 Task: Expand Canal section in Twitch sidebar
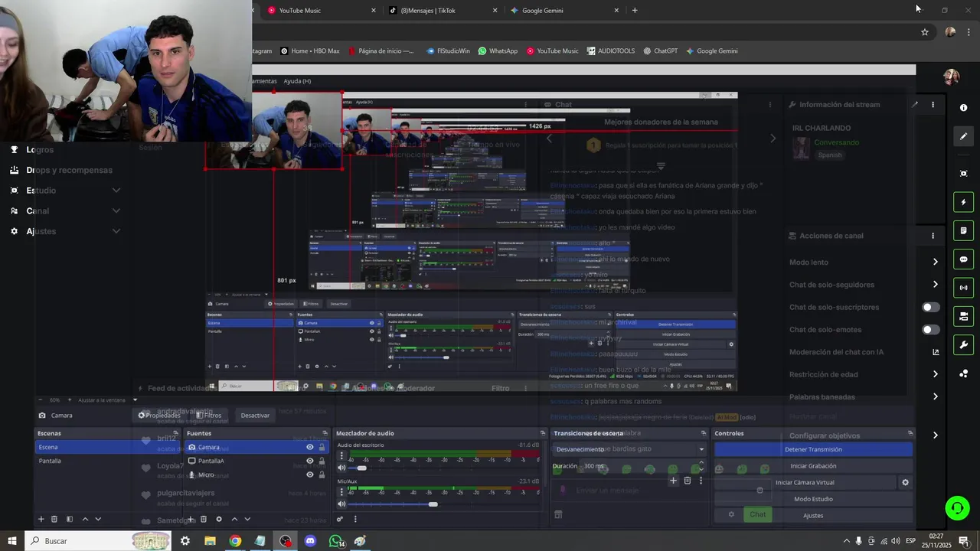116,210
